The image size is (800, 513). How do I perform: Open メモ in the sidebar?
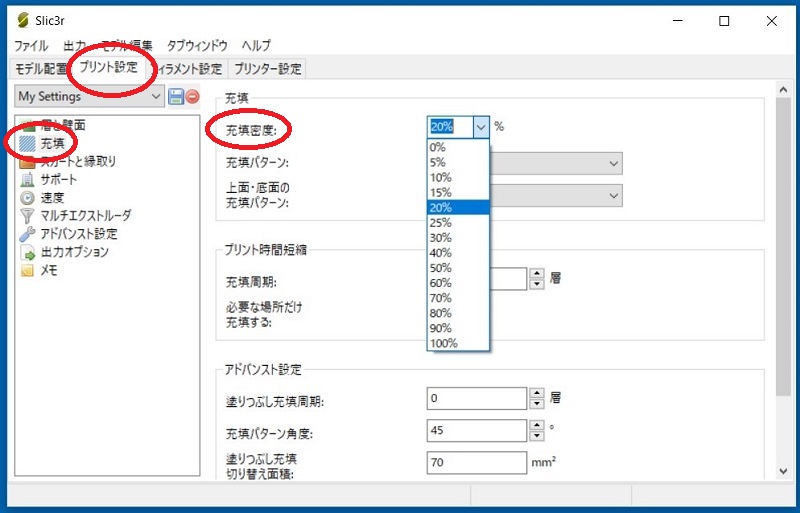point(49,270)
